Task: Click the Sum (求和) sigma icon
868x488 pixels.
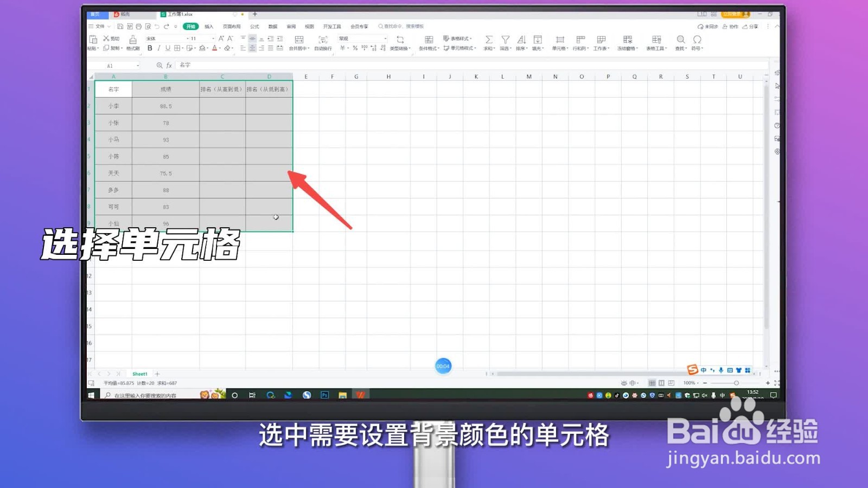Action: [489, 40]
